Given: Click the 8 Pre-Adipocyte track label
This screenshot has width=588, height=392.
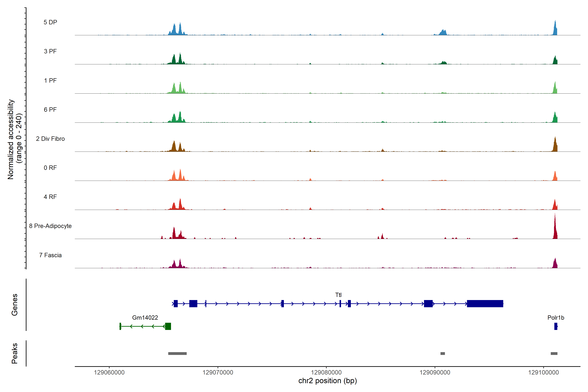Looking at the screenshot, I should click(x=50, y=226).
